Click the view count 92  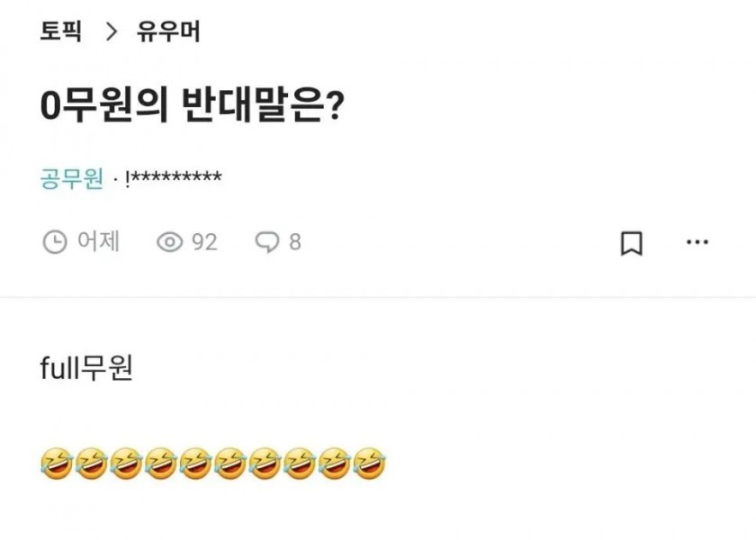pyautogui.click(x=204, y=242)
